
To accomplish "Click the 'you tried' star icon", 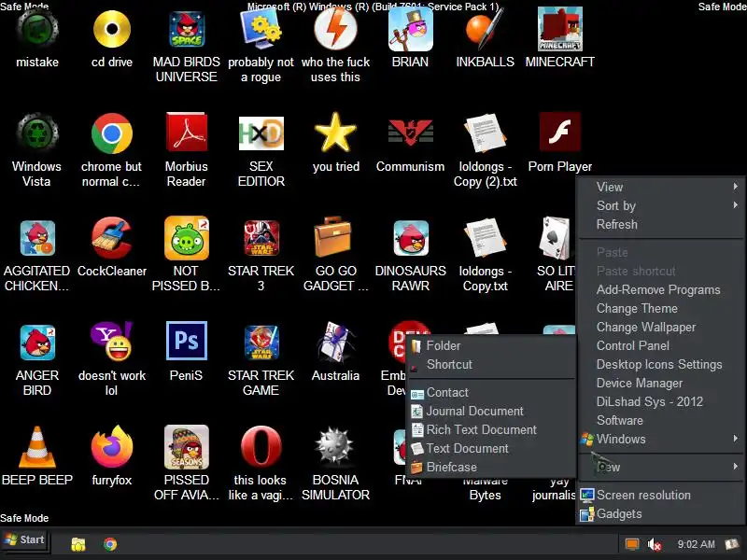I will tap(336, 133).
